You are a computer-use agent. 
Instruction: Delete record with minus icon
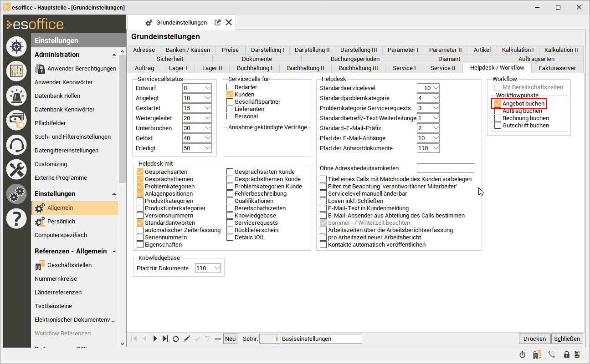217,339
